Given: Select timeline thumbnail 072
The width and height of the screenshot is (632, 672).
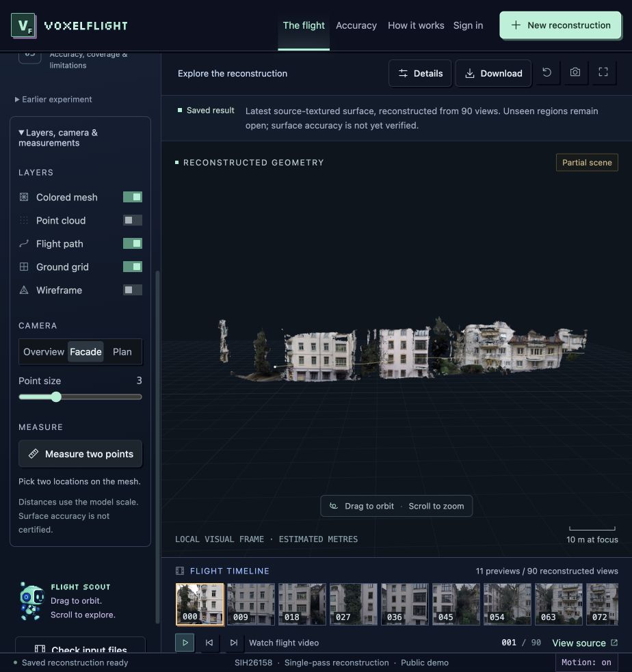Looking at the screenshot, I should [603, 604].
